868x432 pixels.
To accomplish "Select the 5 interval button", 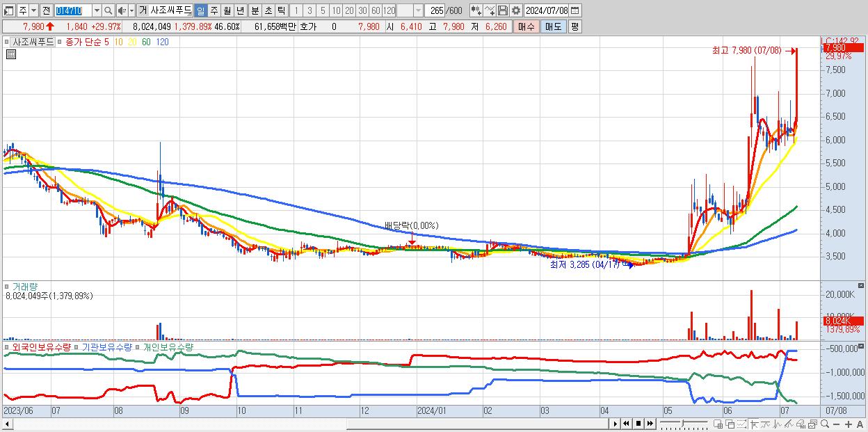I will (323, 10).
